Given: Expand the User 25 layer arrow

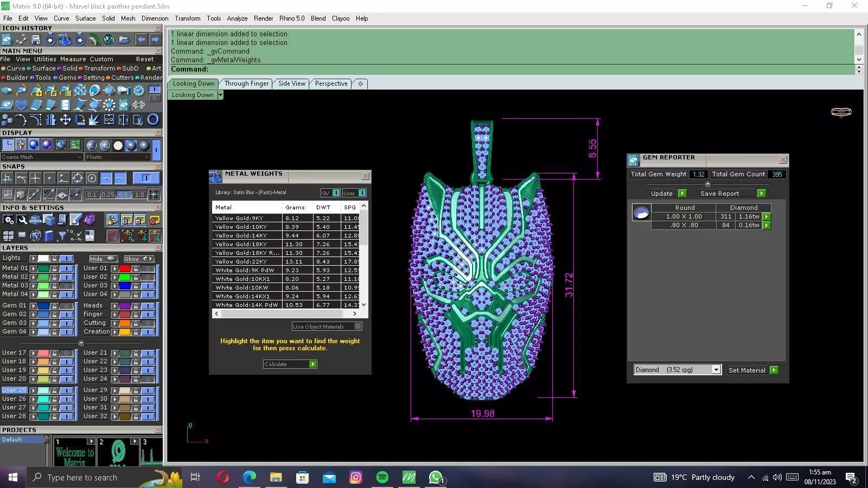Looking at the screenshot, I should point(33,390).
